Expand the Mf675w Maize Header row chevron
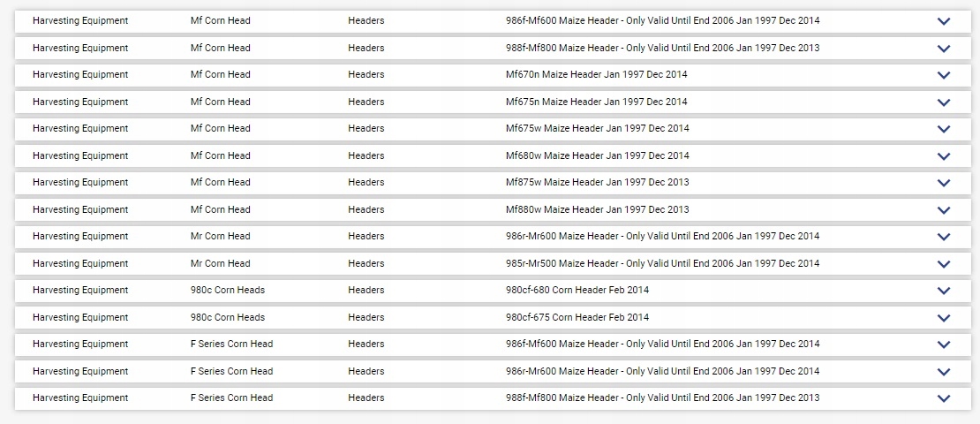This screenshot has width=980, height=424. pos(944,129)
